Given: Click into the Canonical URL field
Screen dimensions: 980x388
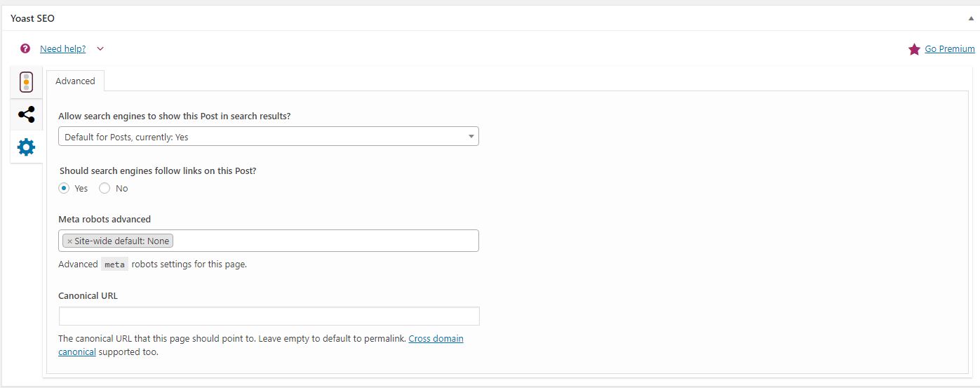Looking at the screenshot, I should click(269, 316).
